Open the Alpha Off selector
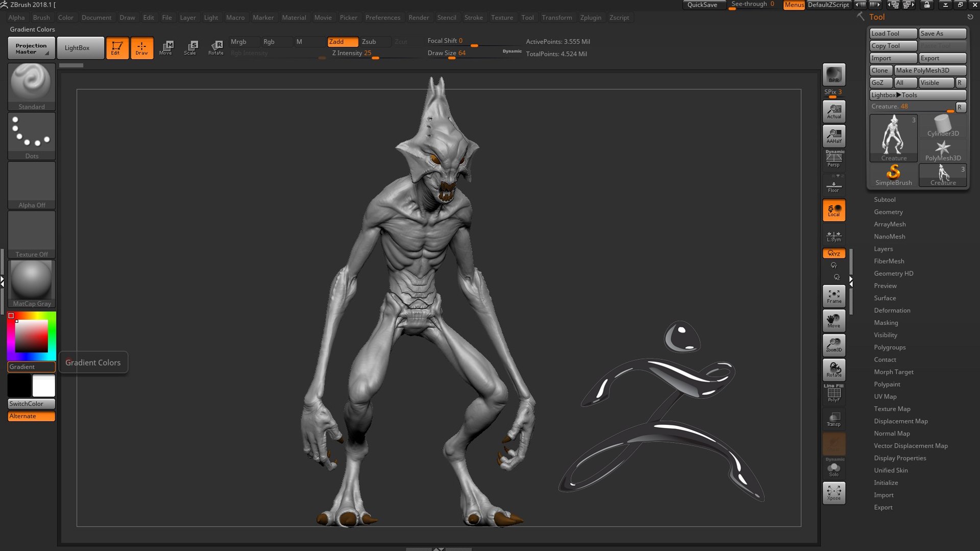The image size is (980, 551). point(32,185)
